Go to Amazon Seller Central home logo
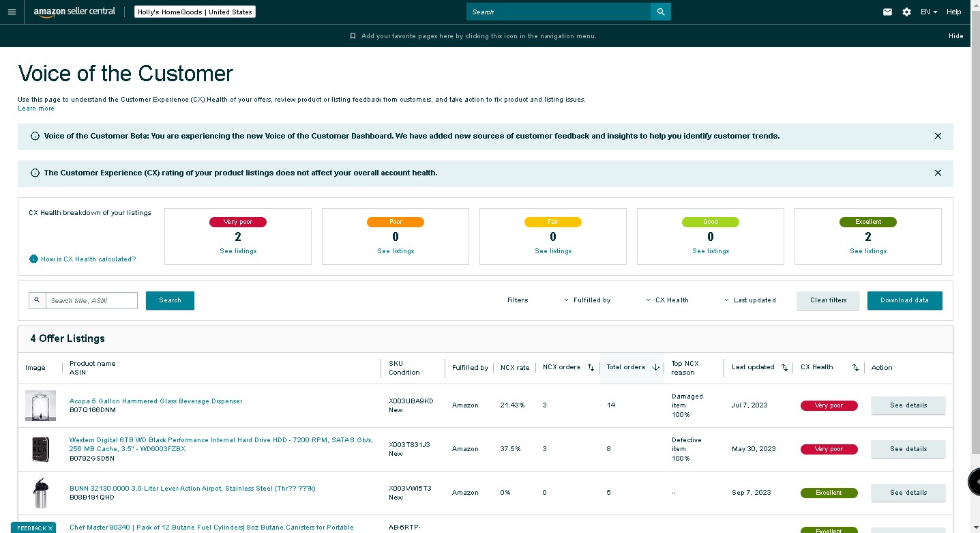 [74, 12]
